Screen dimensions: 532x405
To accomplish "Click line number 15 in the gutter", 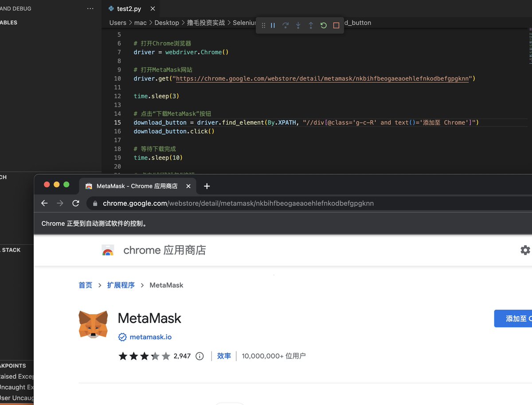I will pos(117,122).
